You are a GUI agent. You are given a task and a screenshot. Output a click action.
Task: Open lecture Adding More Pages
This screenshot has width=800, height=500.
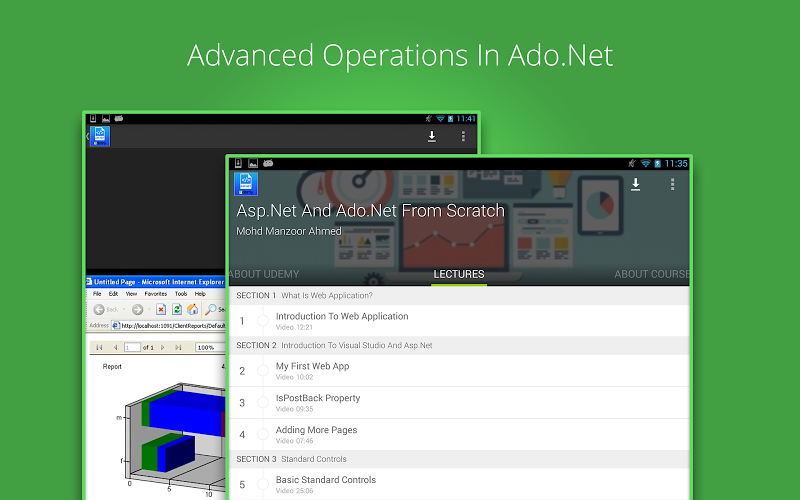[459, 434]
